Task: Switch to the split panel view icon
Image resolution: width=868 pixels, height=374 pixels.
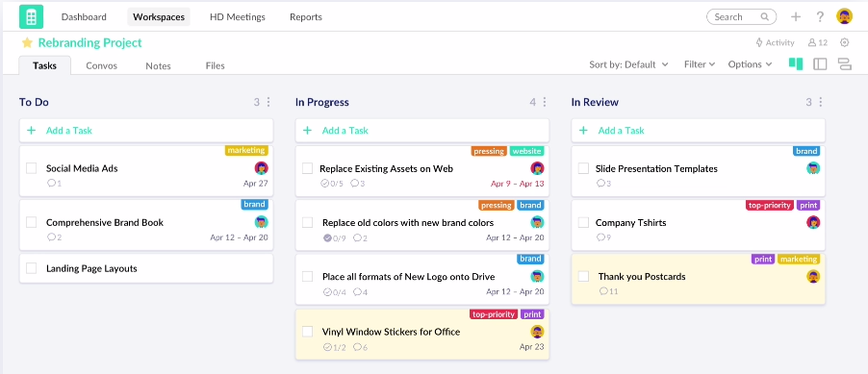Action: click(x=820, y=64)
